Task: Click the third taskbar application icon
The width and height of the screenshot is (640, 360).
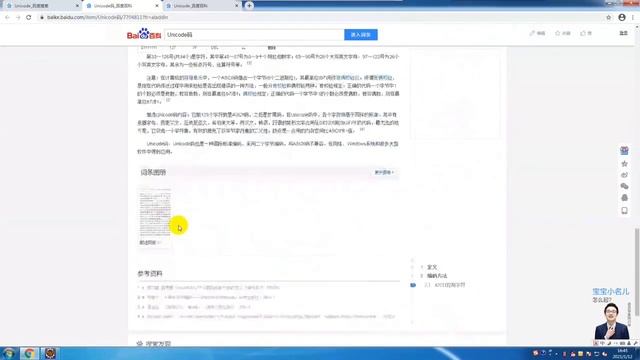Action: point(50,353)
